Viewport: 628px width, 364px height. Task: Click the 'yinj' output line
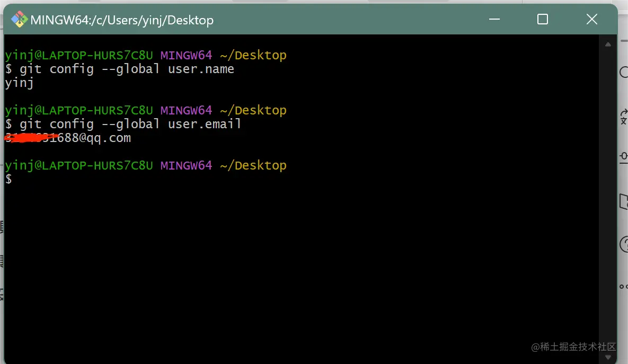click(19, 83)
